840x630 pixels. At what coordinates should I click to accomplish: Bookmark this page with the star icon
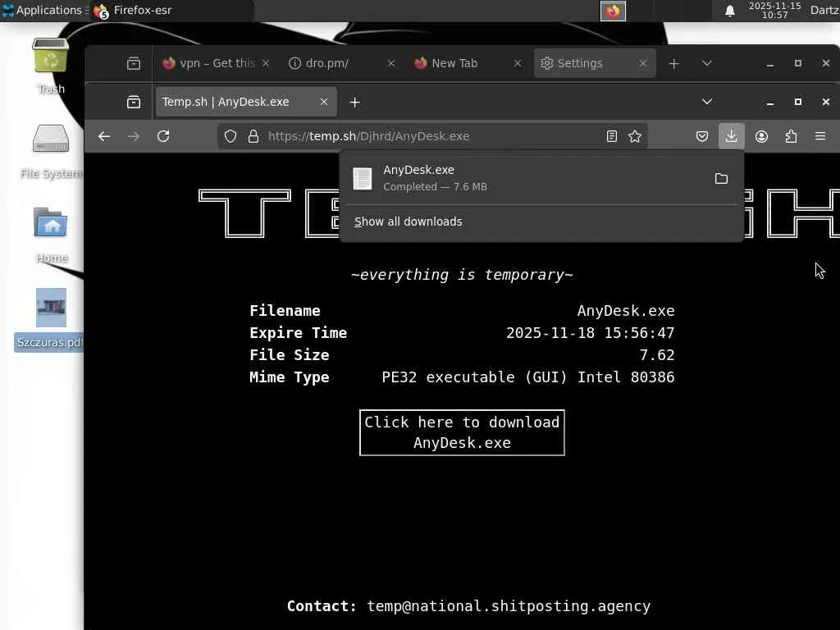(x=635, y=137)
